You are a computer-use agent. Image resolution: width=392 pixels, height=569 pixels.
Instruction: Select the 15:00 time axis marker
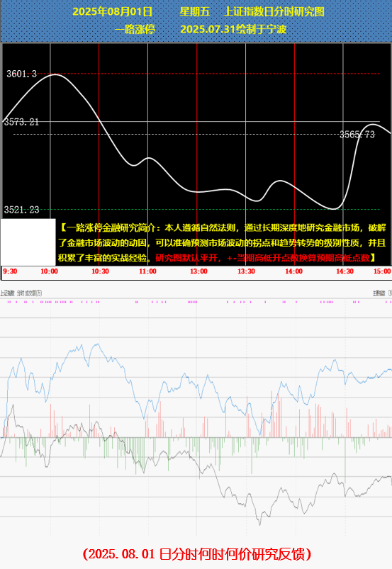[x=382, y=271]
